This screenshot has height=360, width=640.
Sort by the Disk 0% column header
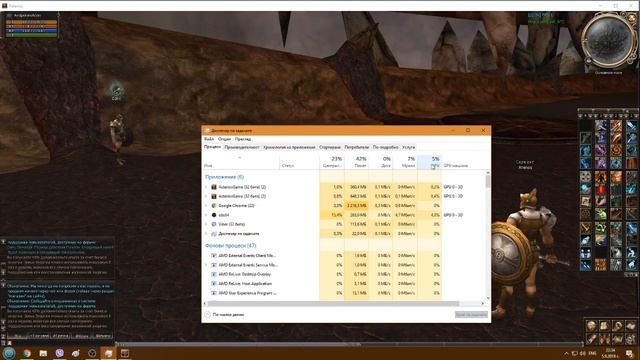tap(381, 162)
